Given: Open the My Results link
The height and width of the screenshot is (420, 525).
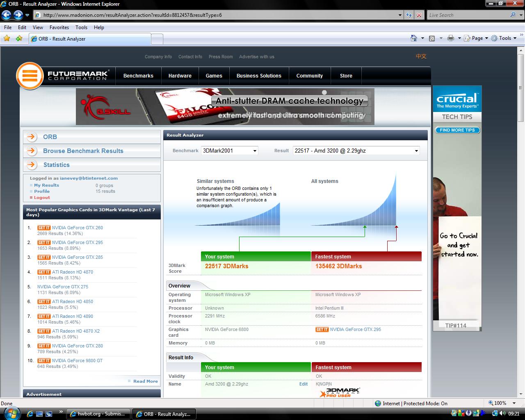Looking at the screenshot, I should coord(46,185).
